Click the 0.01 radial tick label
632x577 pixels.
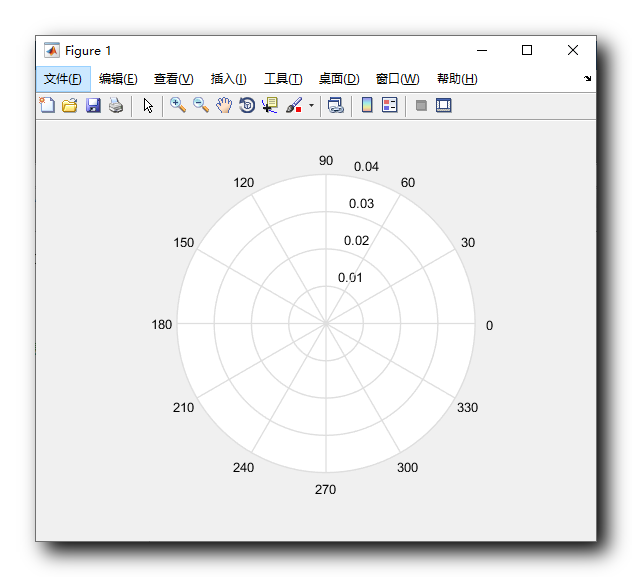(x=350, y=278)
